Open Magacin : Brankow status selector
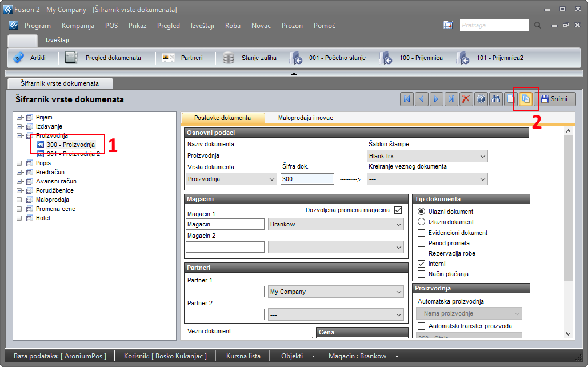Viewport: 588px width, 367px height. (363, 356)
